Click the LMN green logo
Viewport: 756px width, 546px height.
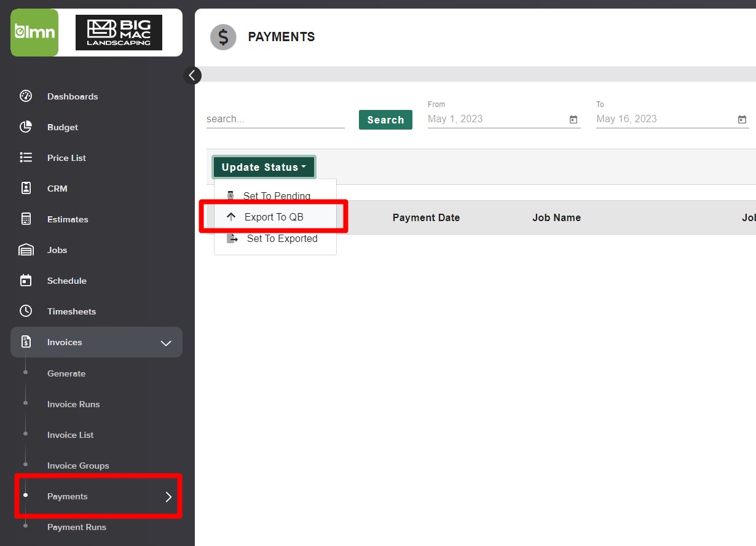[34, 33]
